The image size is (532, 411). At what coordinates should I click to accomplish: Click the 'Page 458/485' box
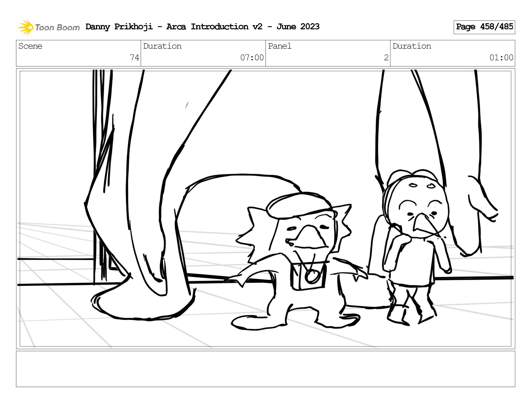(484, 27)
